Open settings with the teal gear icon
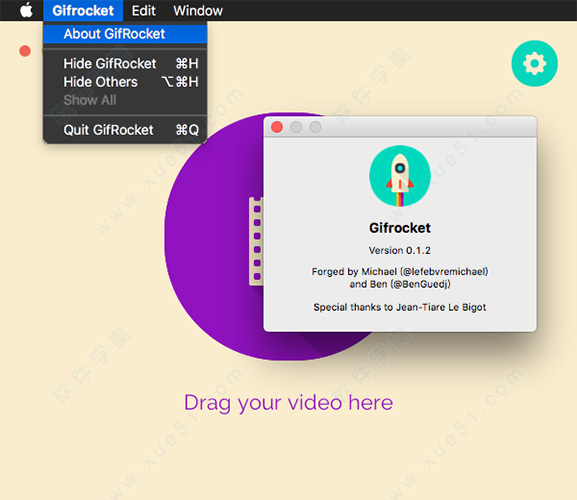The width and height of the screenshot is (577, 500). [534, 63]
